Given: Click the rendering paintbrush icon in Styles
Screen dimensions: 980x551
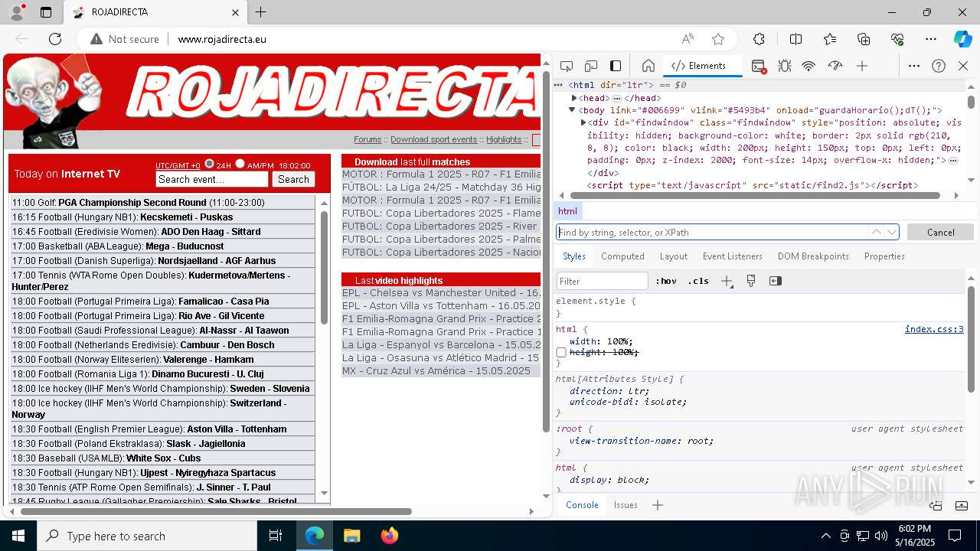Looking at the screenshot, I should (751, 281).
